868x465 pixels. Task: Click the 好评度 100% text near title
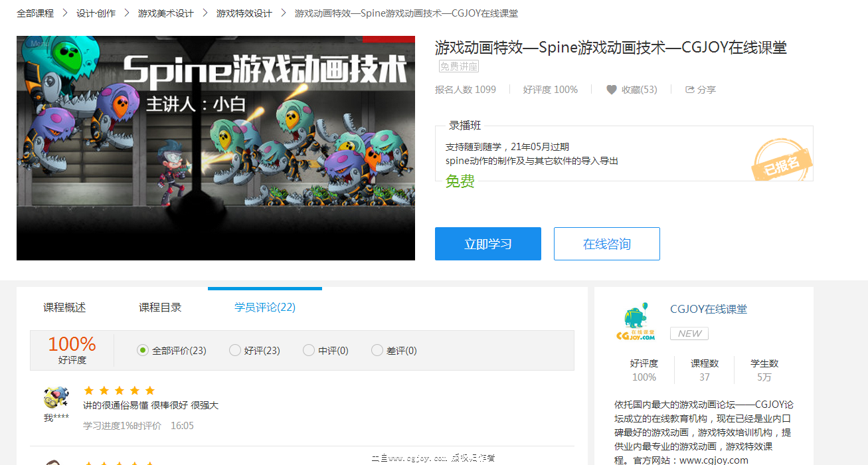coord(551,90)
